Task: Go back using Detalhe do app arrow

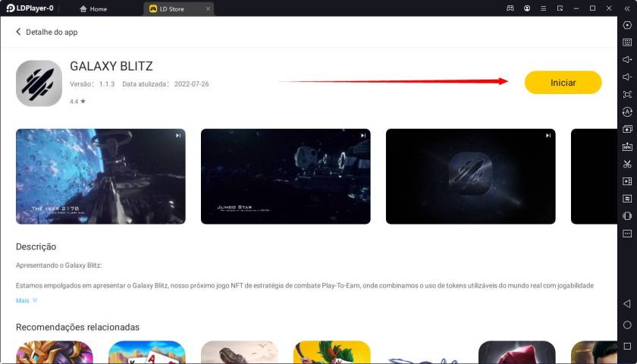Action: 19,32
